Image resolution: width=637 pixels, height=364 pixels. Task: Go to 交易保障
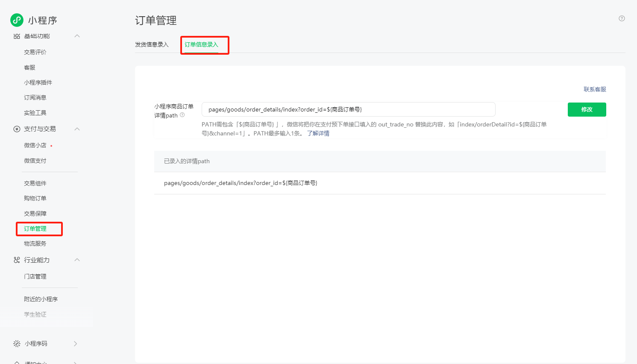coord(35,214)
